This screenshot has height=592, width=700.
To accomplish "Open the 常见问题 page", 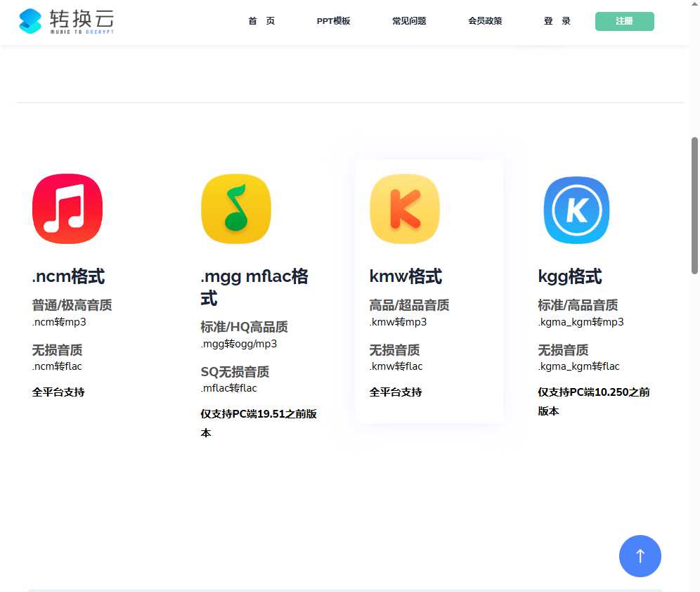I will 409,21.
